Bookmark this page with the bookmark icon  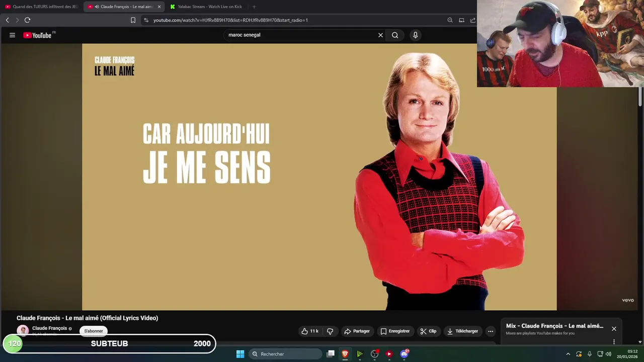[x=133, y=20]
